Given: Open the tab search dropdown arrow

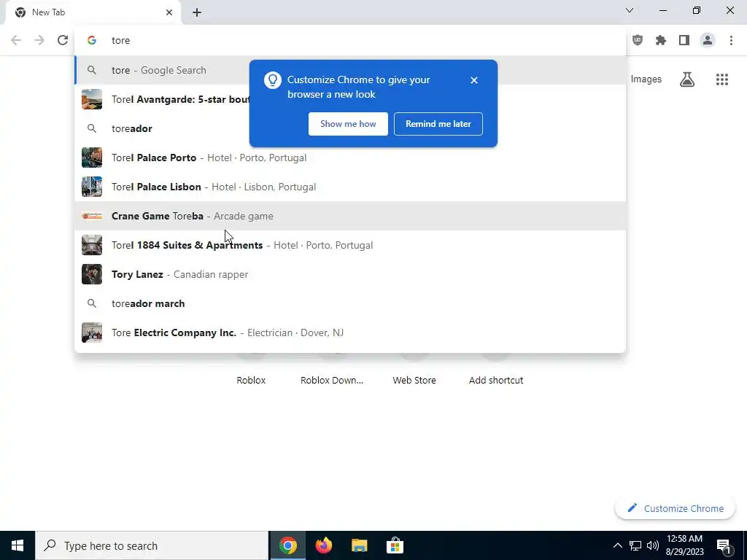Looking at the screenshot, I should coord(630,10).
